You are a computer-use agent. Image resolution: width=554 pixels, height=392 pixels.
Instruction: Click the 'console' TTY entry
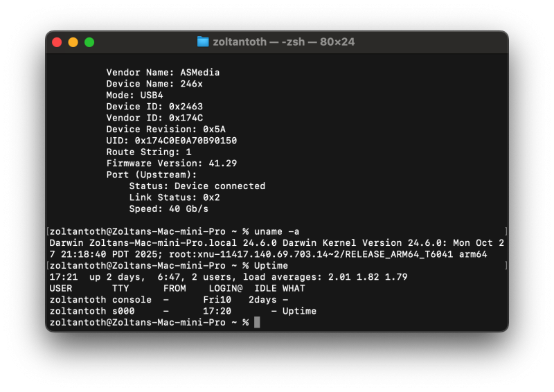click(x=132, y=300)
